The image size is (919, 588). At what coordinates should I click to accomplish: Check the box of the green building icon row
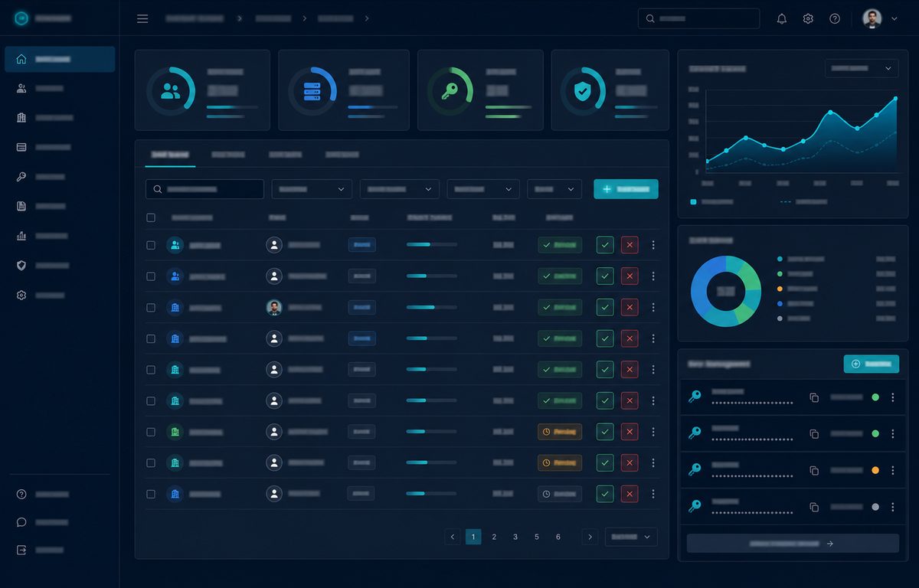(x=151, y=432)
